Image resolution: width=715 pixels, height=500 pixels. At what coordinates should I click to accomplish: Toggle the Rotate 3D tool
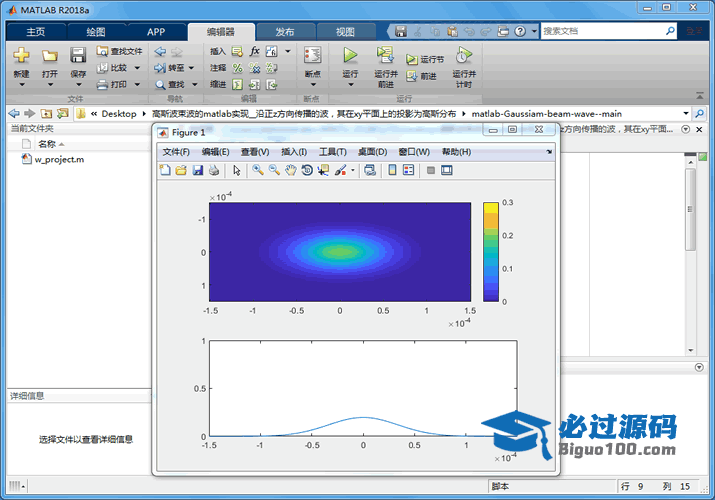click(307, 170)
